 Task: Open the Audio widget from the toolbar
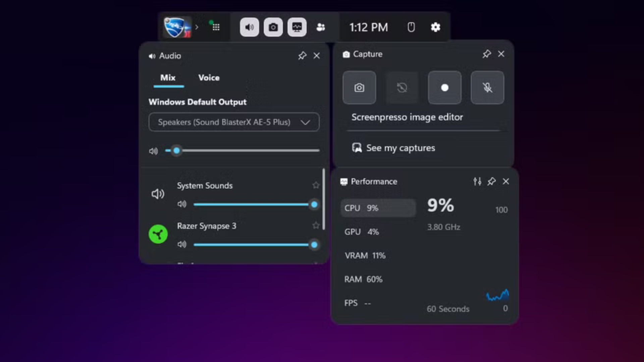(x=249, y=27)
